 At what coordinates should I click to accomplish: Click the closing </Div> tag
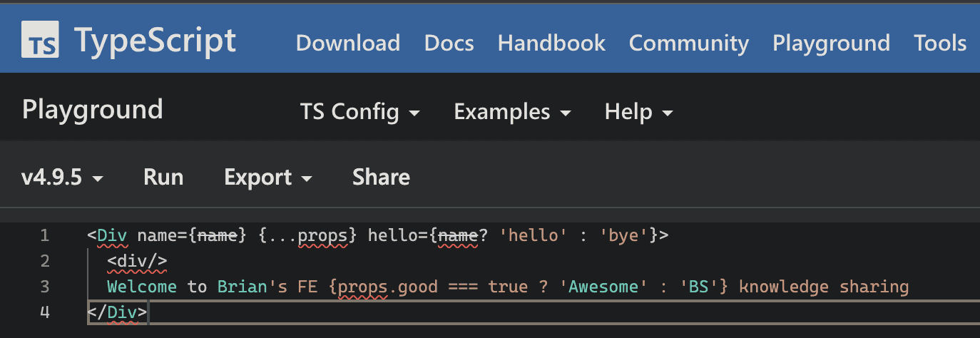click(117, 312)
